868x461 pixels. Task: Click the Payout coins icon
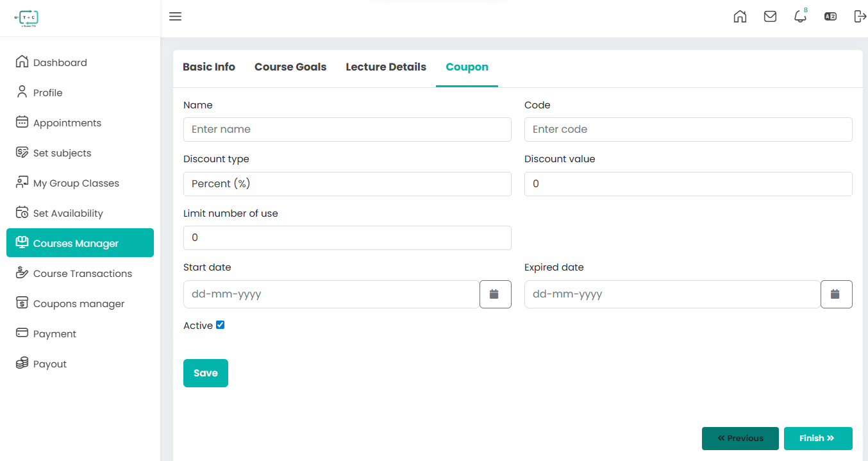pyautogui.click(x=22, y=363)
